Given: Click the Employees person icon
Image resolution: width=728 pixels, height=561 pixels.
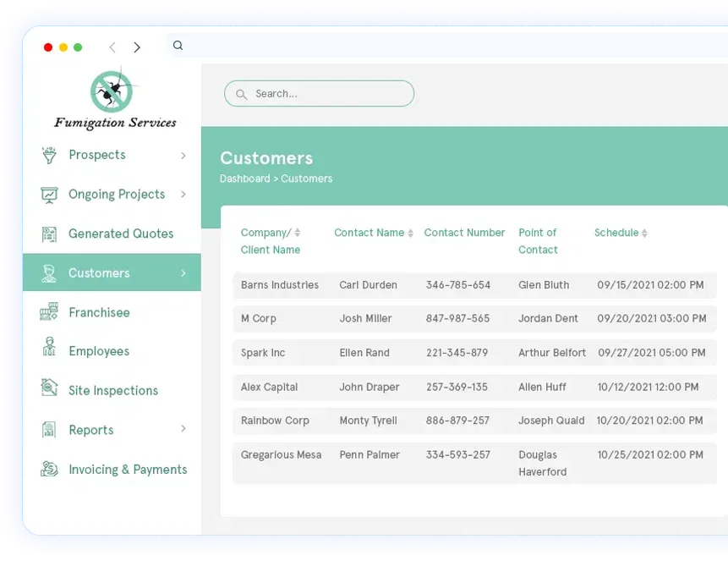Looking at the screenshot, I should pos(49,350).
